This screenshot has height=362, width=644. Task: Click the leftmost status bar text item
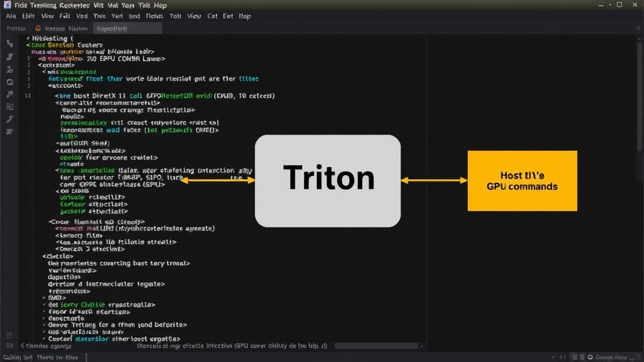pos(18,358)
